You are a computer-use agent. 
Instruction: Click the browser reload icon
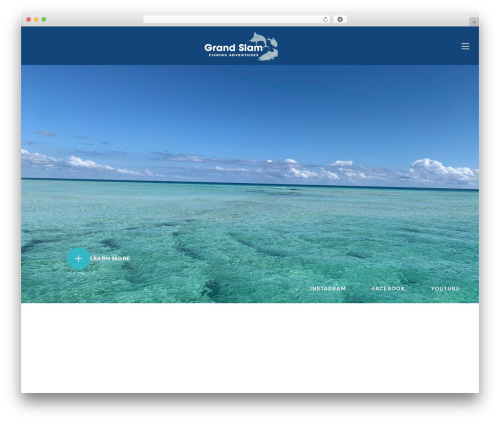(x=325, y=19)
